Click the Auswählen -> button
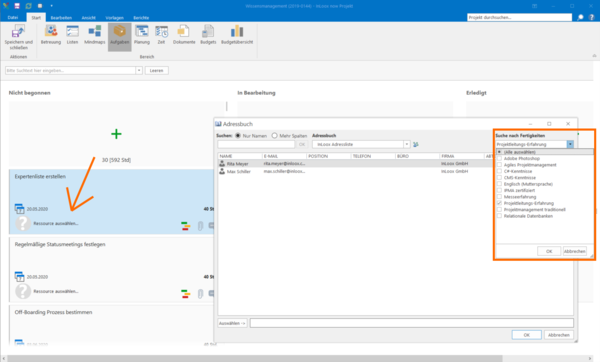 point(232,323)
